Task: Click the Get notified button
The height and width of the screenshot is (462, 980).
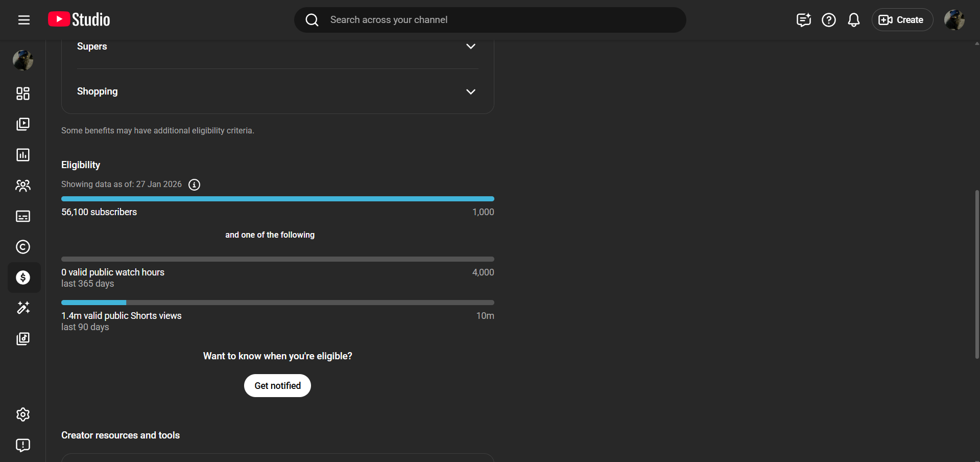Action: click(x=277, y=386)
